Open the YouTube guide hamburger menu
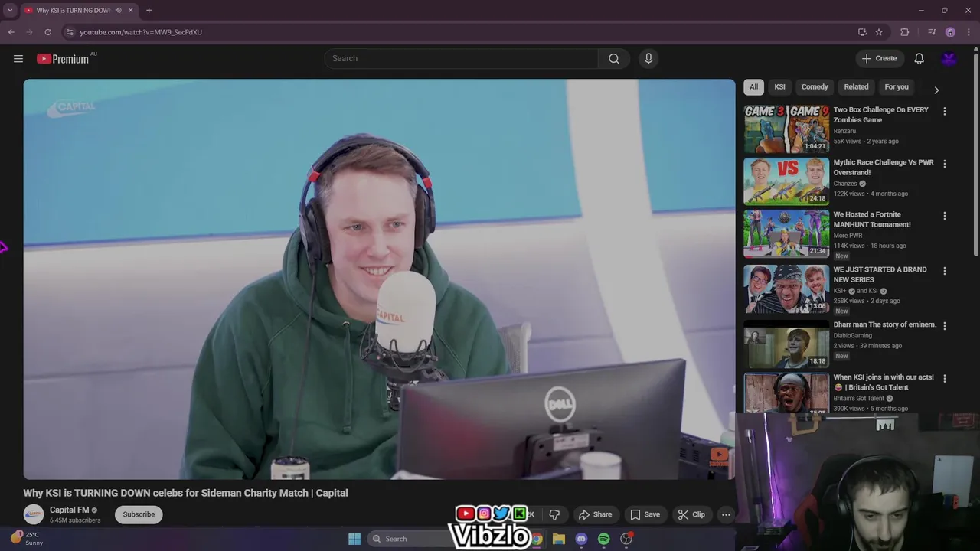Screen dimensions: 980x551 pyautogui.click(x=18, y=59)
